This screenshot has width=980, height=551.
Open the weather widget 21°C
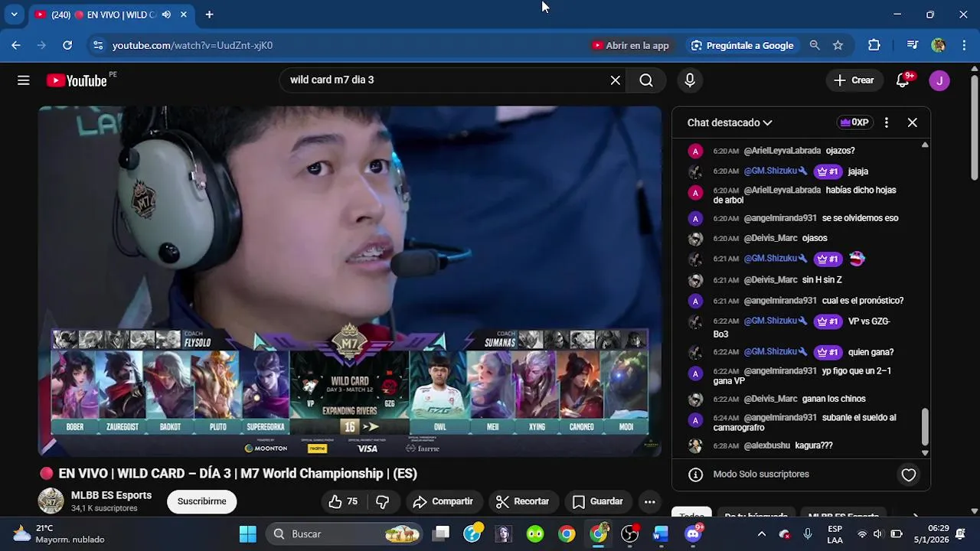coord(58,534)
